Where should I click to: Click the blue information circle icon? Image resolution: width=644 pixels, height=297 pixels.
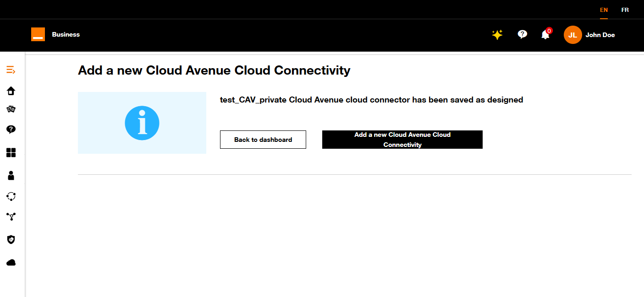click(x=142, y=123)
